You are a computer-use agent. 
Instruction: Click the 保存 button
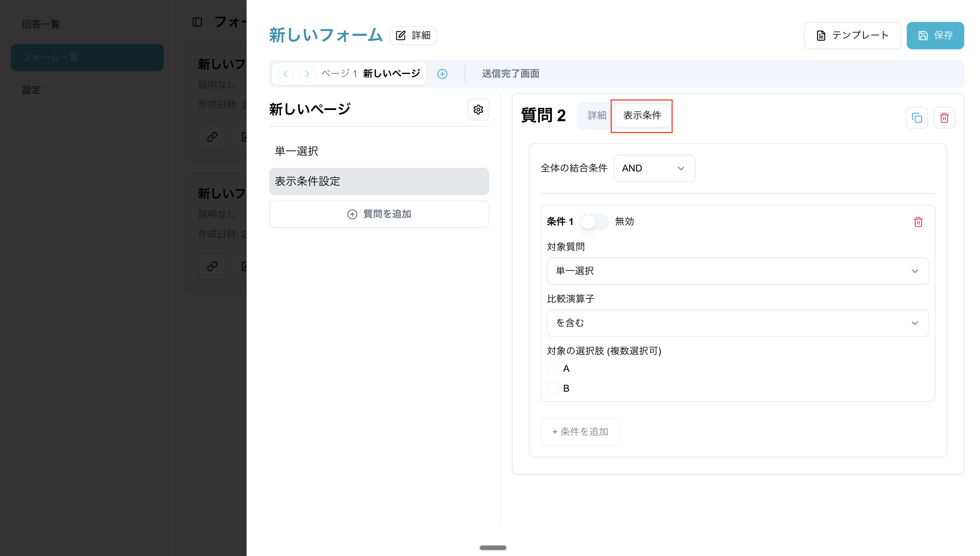click(x=935, y=36)
